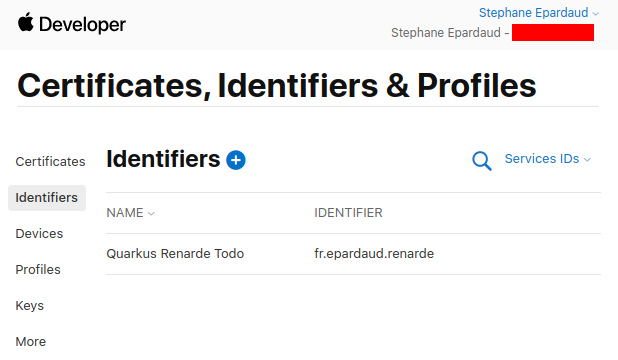Viewport: 618px width, 360px height.
Task: Open the Stephane Epardaud account menu
Action: 538,13
